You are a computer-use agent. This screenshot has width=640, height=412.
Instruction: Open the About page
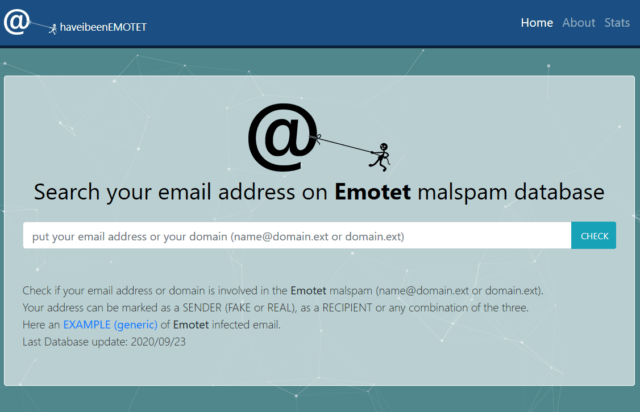coord(579,23)
